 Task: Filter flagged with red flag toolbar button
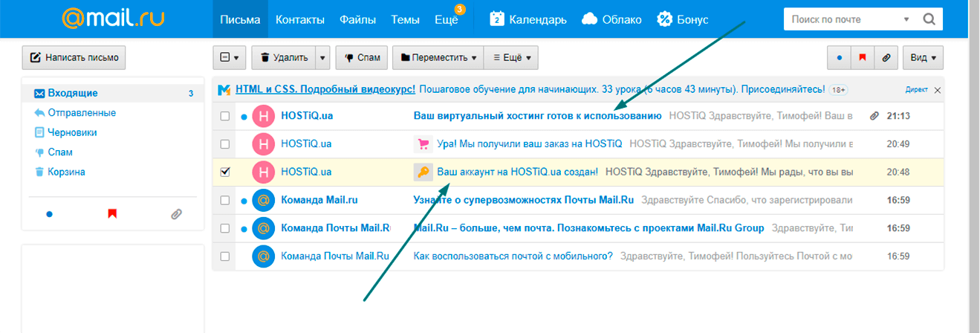coord(863,57)
